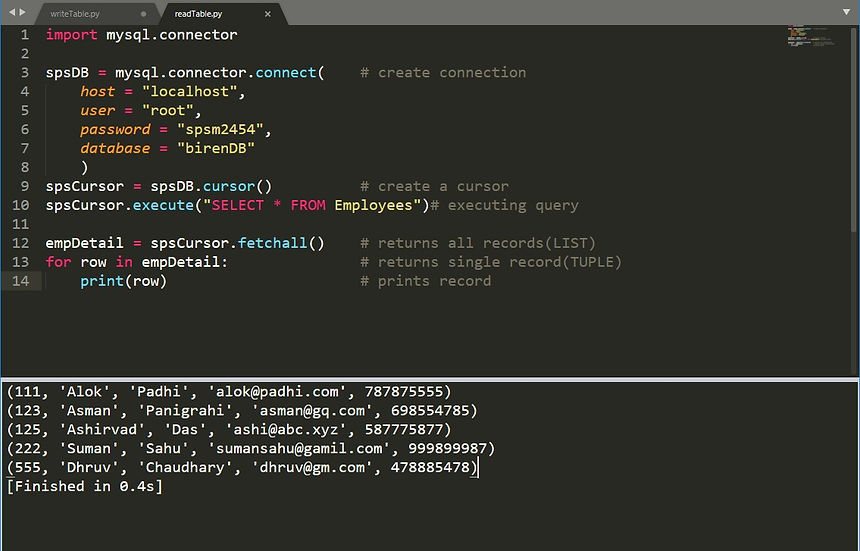
Task: Close the readTable.py tab
Action: (268, 14)
